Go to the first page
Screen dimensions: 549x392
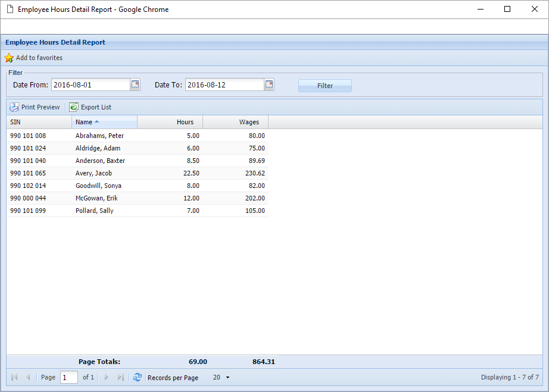(14, 377)
